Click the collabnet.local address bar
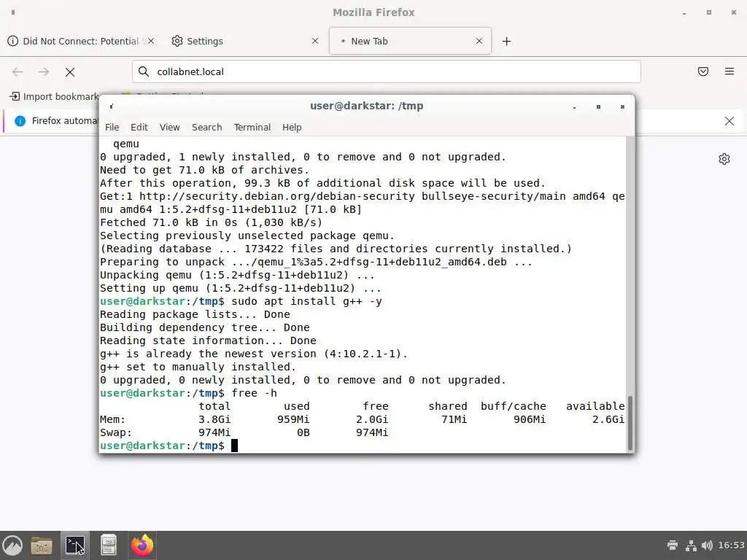747x560 pixels. point(387,71)
